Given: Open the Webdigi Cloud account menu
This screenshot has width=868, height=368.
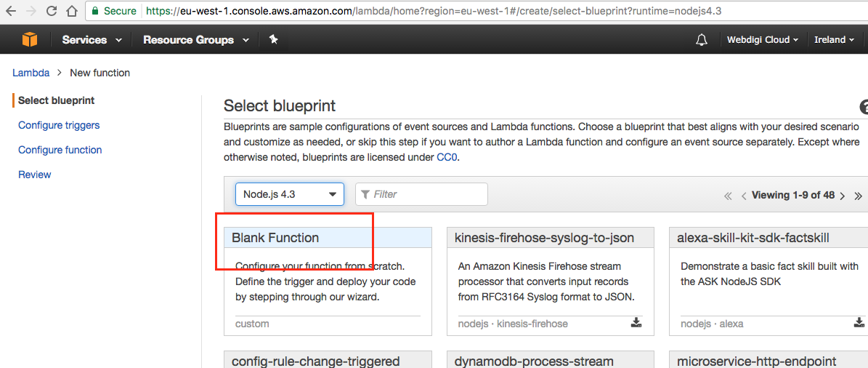Looking at the screenshot, I should coord(763,40).
